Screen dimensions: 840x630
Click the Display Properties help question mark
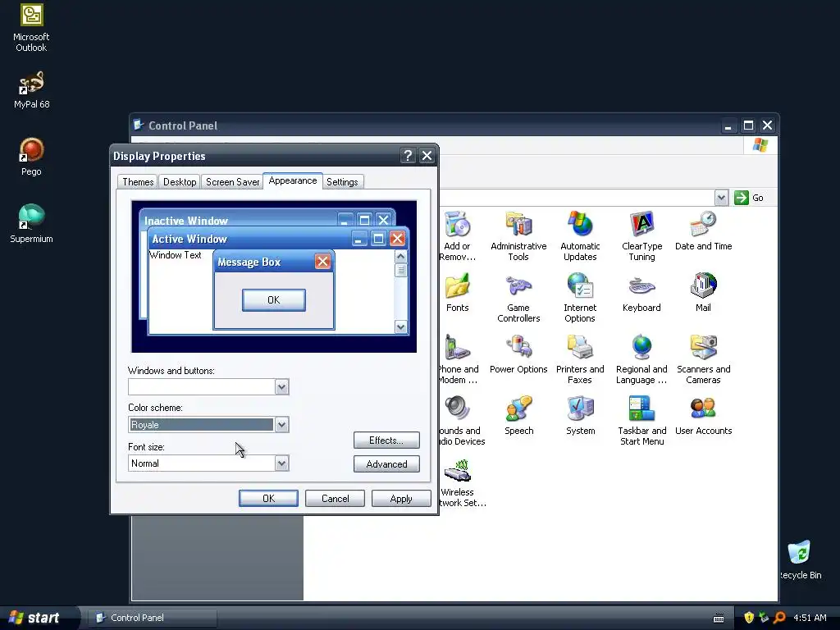tap(408, 156)
